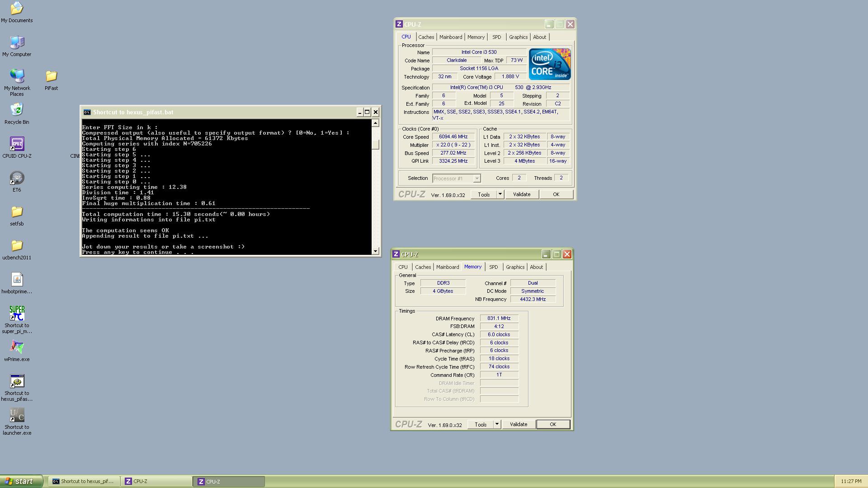Click Validate in lower CPU-Z window

(518, 424)
